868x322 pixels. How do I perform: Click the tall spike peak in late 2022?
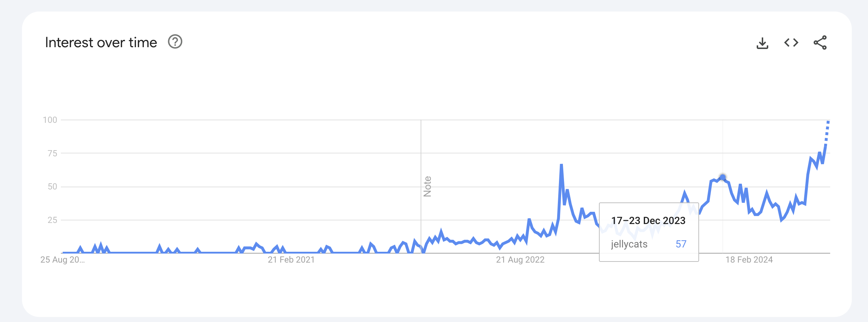tap(561, 165)
